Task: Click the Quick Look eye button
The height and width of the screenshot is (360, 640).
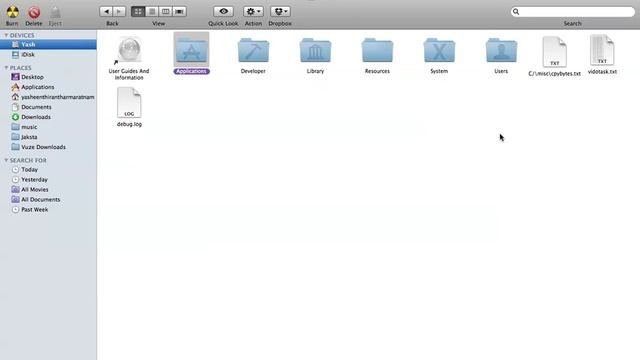Action: pyautogui.click(x=223, y=11)
